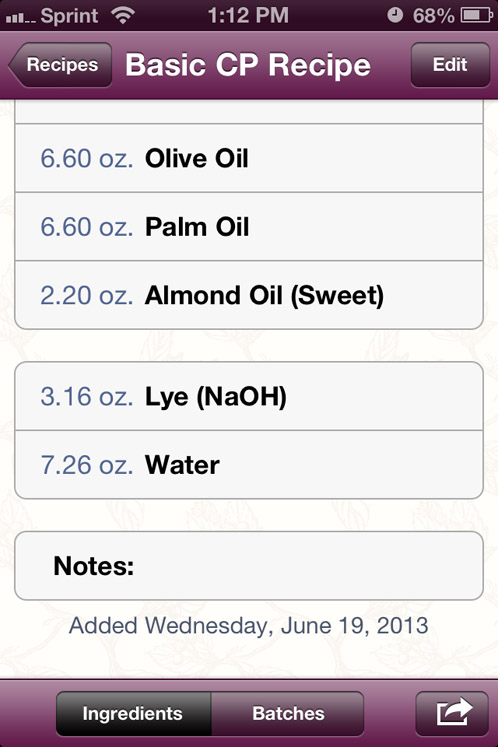Screen dimensions: 498x747
Task: Select the Olive Oil row
Action: (249, 158)
